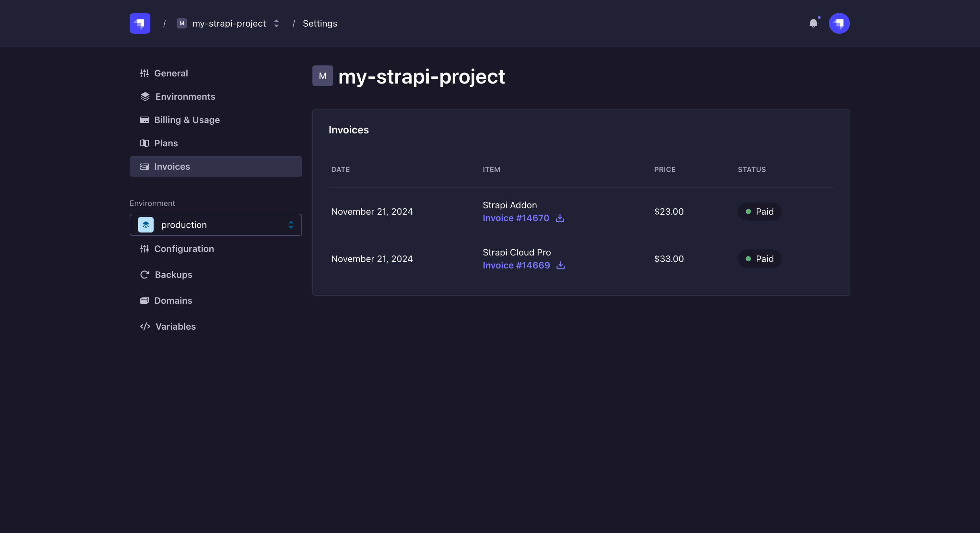The height and width of the screenshot is (533, 980).
Task: Click the Backups refresh icon
Action: coord(145,275)
